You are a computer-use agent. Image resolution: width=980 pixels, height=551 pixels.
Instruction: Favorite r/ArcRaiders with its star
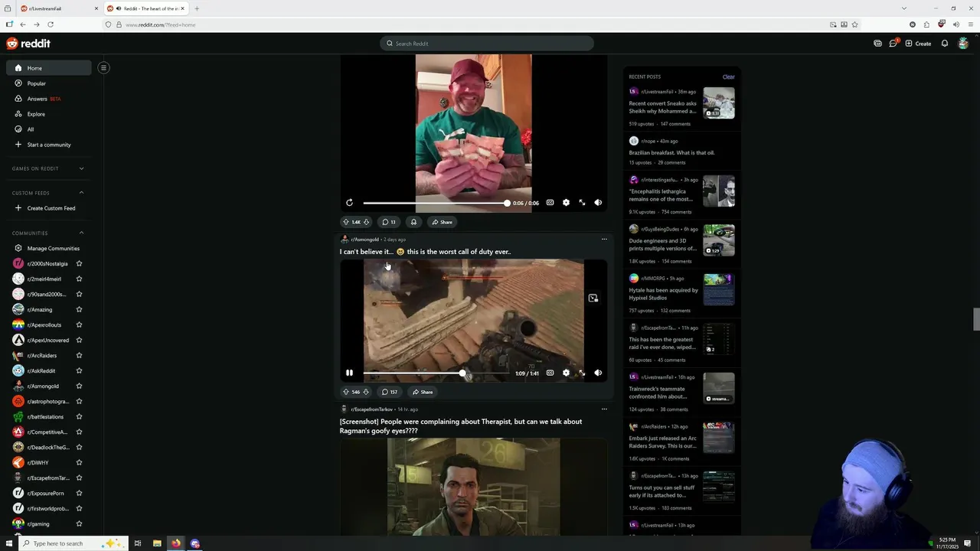(79, 355)
